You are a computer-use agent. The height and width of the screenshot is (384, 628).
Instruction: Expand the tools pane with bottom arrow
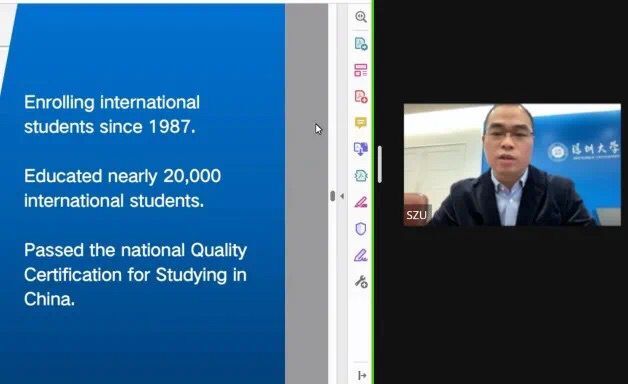[362, 375]
